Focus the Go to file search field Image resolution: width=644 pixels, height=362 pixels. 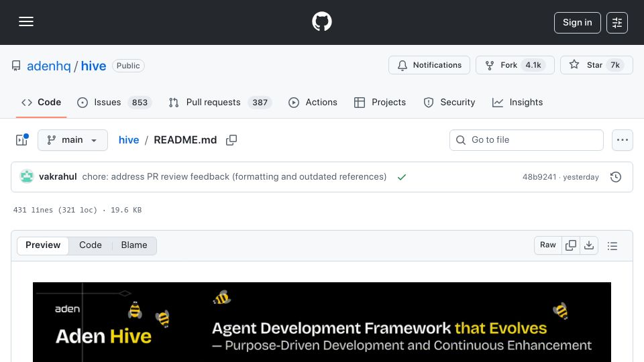pyautogui.click(x=526, y=140)
